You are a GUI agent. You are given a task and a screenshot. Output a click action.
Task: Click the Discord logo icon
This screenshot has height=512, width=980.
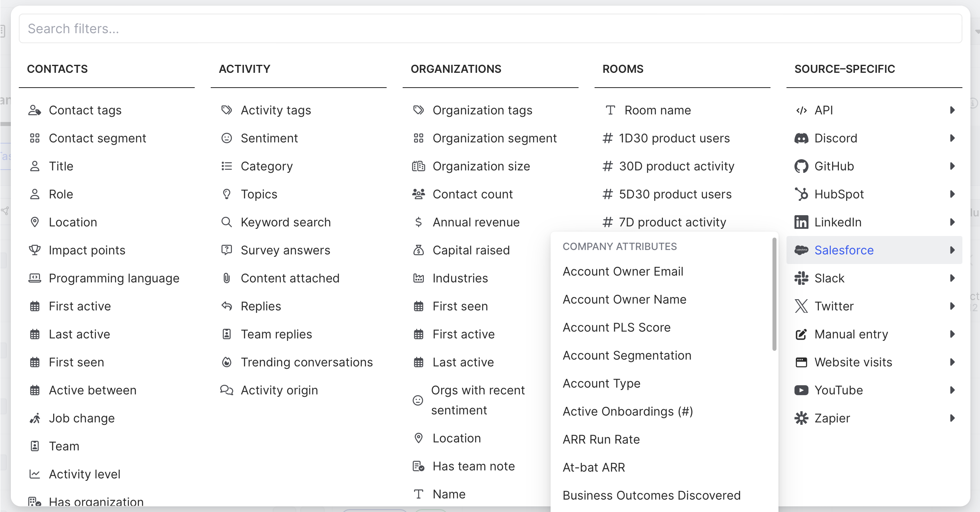[801, 138]
